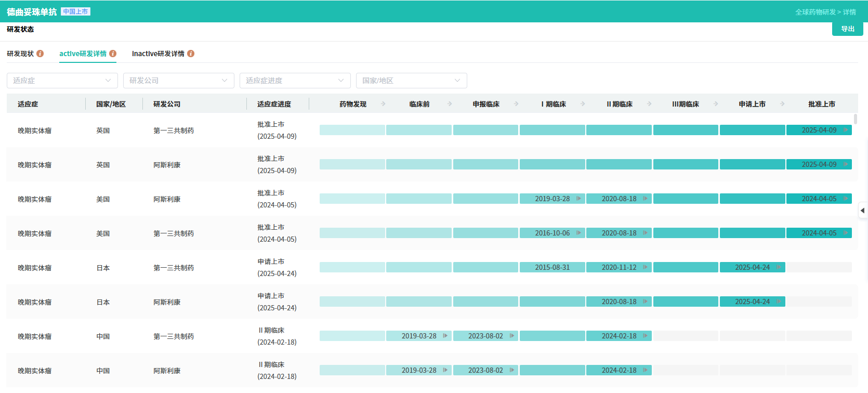
Task: Open the 国家/地区 filter dropdown
Action: pyautogui.click(x=411, y=81)
